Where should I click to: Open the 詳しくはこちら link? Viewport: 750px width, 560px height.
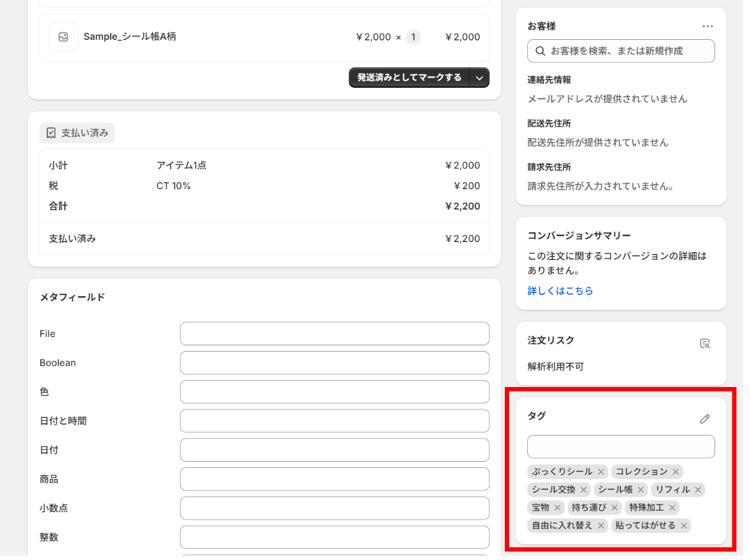pyautogui.click(x=560, y=291)
